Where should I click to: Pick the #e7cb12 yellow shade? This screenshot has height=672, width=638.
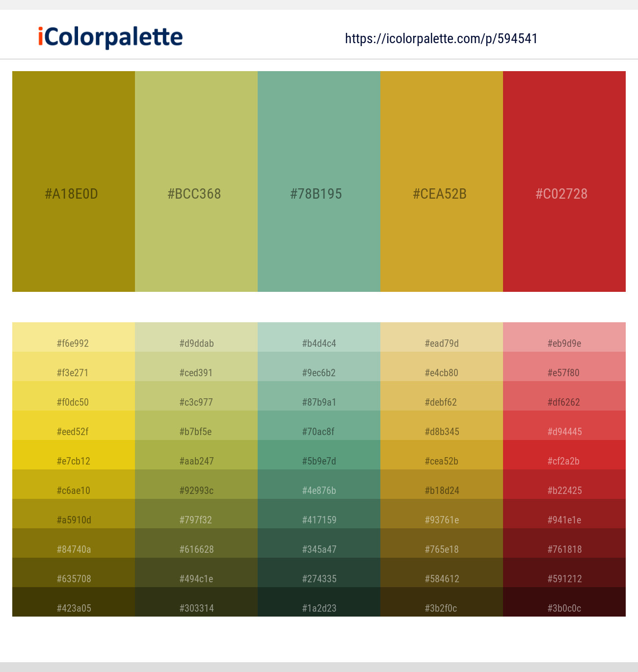[x=74, y=455]
